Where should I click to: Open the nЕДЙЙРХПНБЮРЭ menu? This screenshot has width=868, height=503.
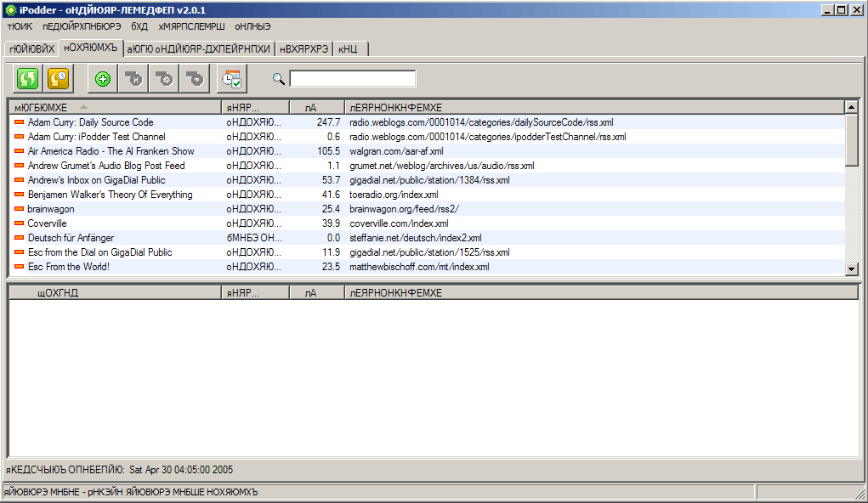[82, 26]
